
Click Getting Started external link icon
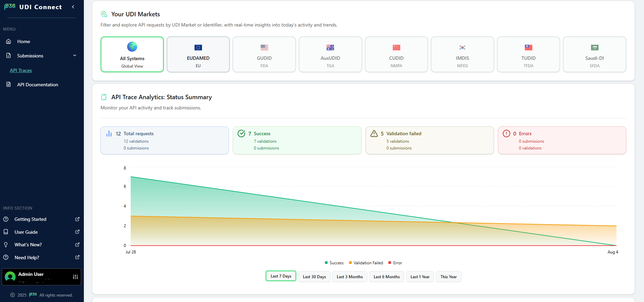(77, 219)
